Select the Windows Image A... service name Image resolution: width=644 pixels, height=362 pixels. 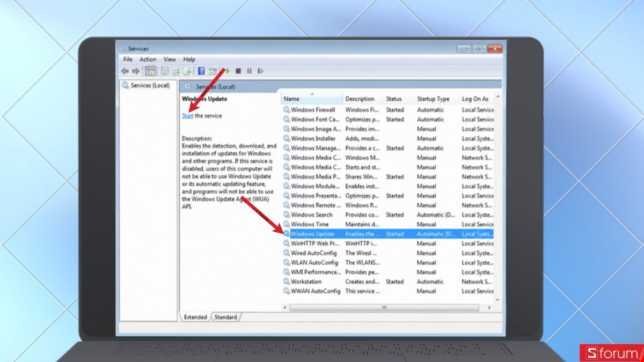tap(316, 129)
